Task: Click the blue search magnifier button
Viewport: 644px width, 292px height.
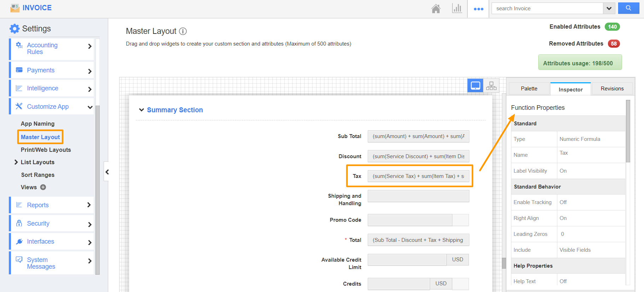Action: tap(628, 8)
